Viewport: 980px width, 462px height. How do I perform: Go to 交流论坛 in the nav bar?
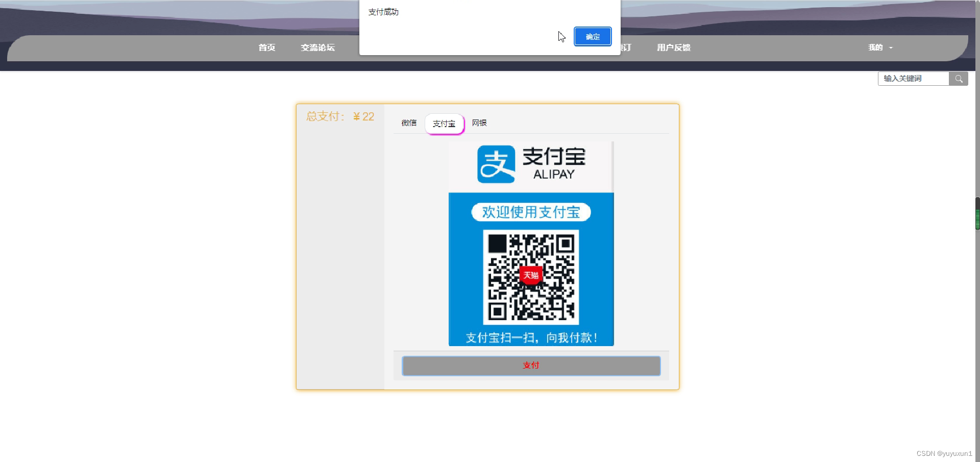point(317,47)
